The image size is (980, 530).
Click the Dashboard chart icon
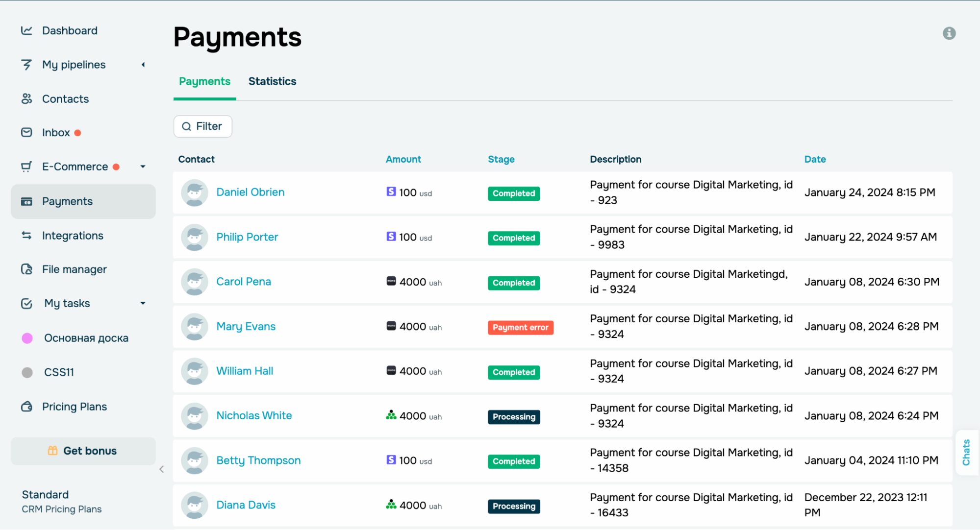point(26,30)
